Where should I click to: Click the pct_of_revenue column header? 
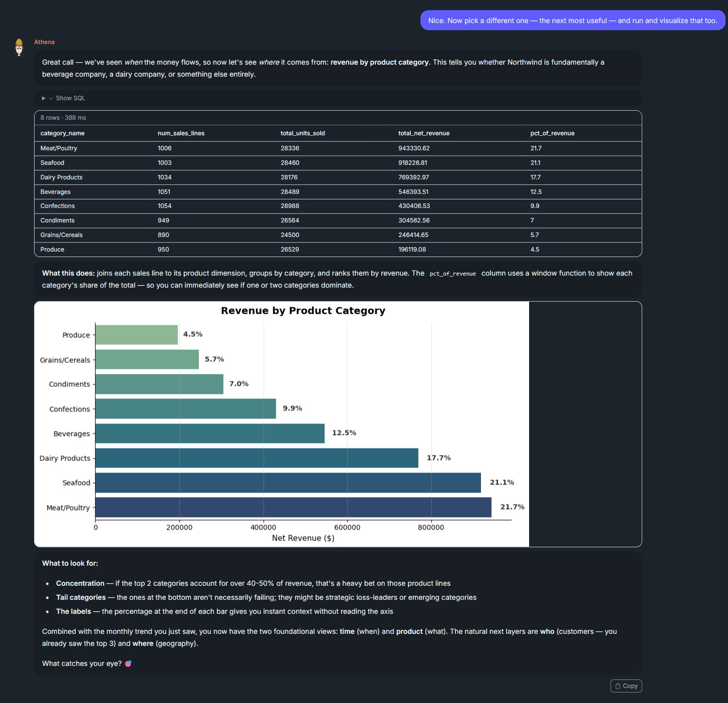coord(552,133)
